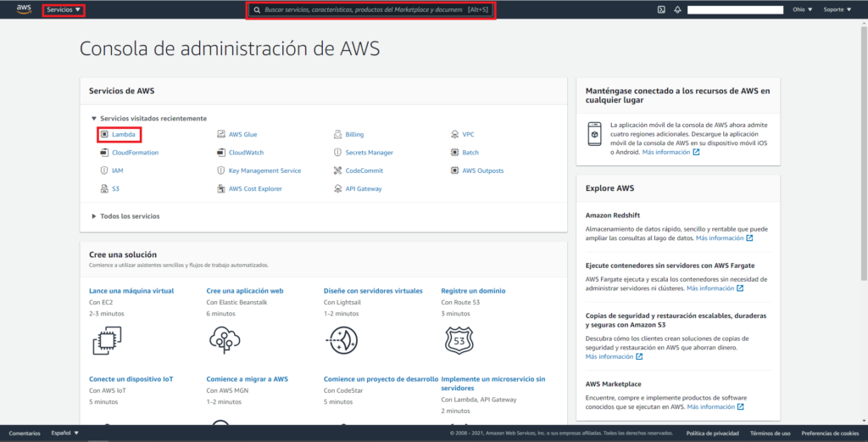Screen dimensions: 868x442
Task: Open the Lambda service link
Action: pyautogui.click(x=123, y=134)
